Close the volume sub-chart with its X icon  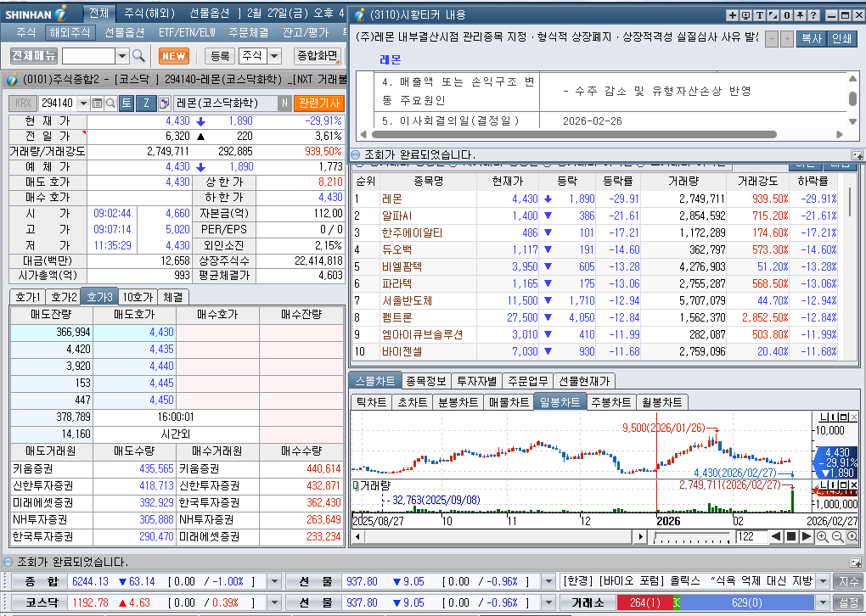click(x=854, y=485)
